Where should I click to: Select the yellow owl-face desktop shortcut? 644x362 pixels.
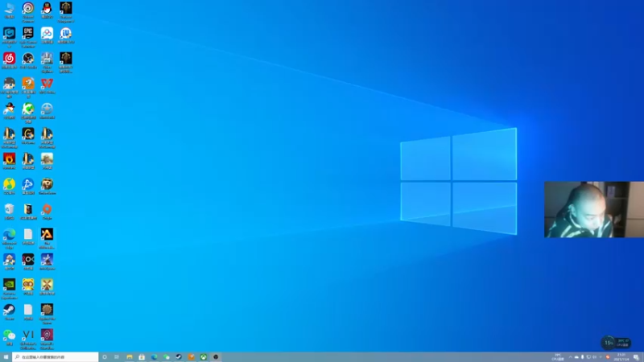coord(28,285)
